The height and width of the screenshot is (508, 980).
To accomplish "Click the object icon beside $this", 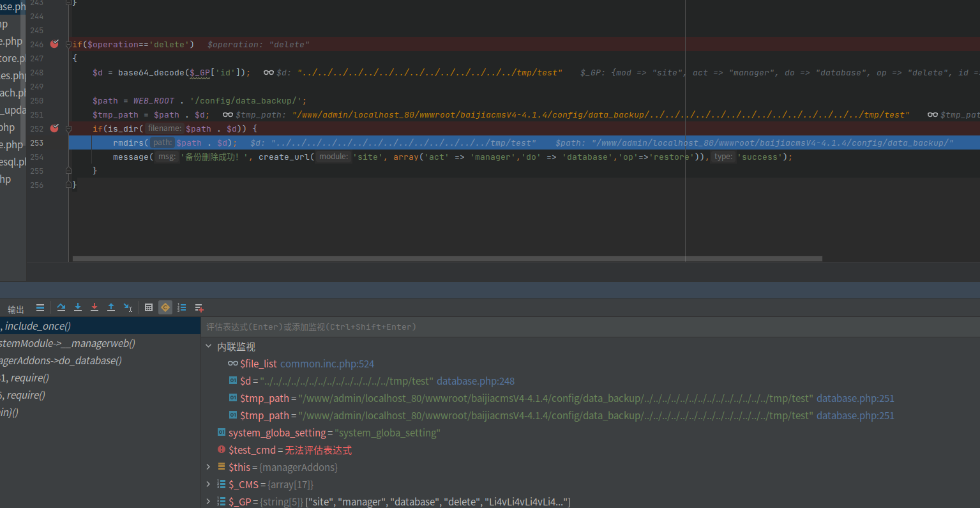I will pyautogui.click(x=222, y=467).
